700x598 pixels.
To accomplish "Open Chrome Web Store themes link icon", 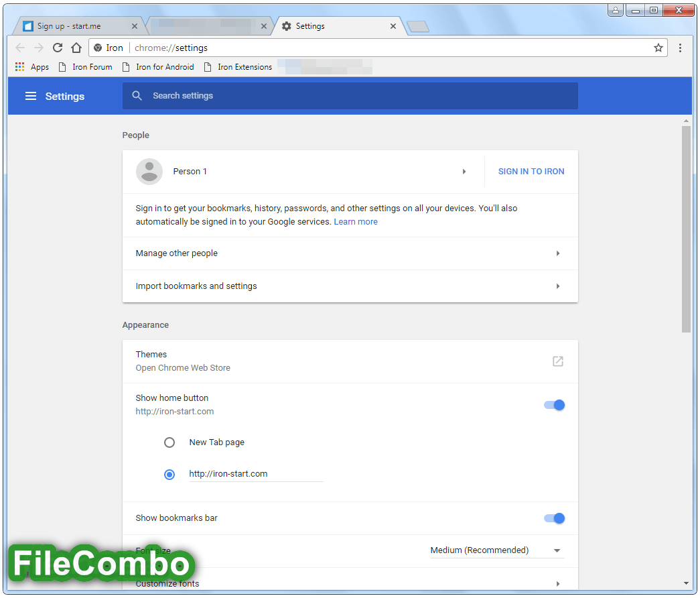I will click(x=557, y=361).
